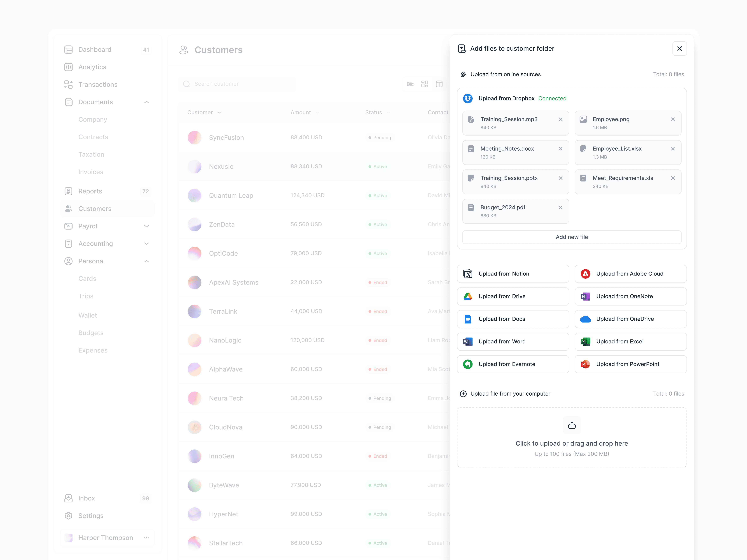Switch to grid view layout icon
Screen dimensions: 747x560
click(x=425, y=84)
